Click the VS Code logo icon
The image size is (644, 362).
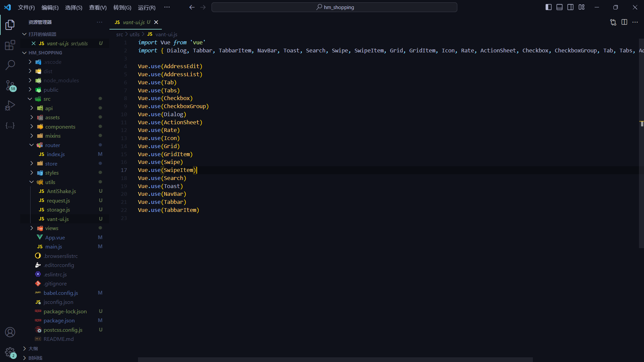(x=7, y=7)
